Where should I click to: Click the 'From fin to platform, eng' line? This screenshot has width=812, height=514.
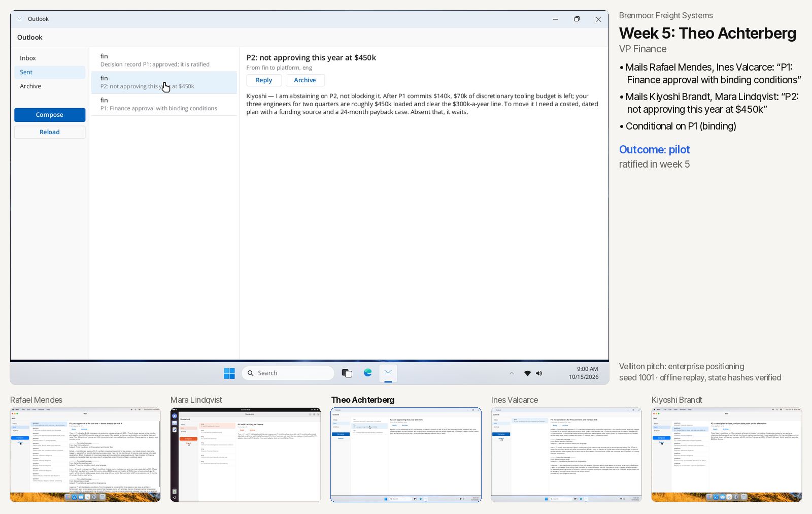[279, 68]
